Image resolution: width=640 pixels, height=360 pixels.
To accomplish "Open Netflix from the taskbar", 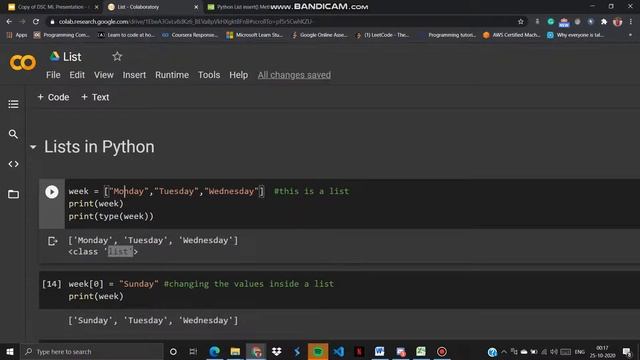I will (x=359, y=351).
